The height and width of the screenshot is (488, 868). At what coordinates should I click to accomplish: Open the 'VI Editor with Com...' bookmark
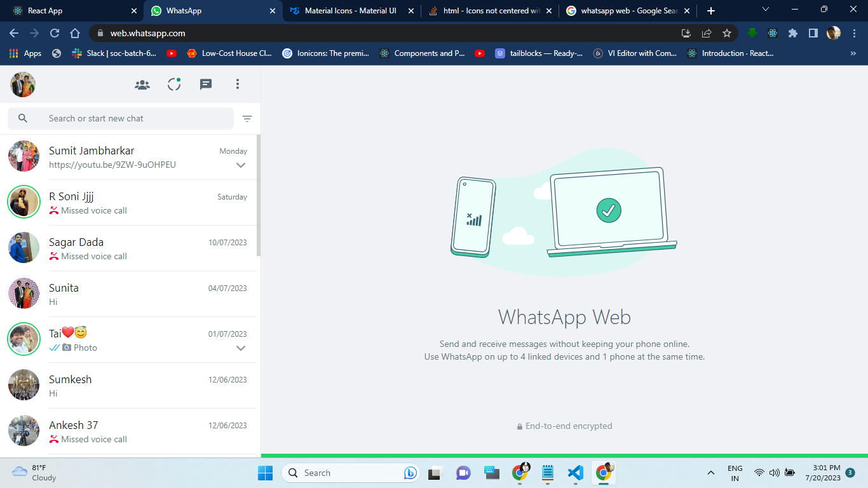coord(635,53)
